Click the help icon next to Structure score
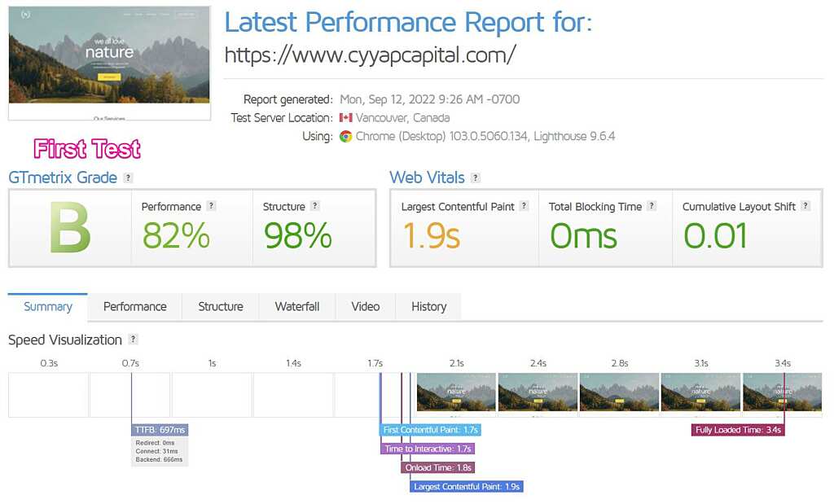 click(315, 206)
